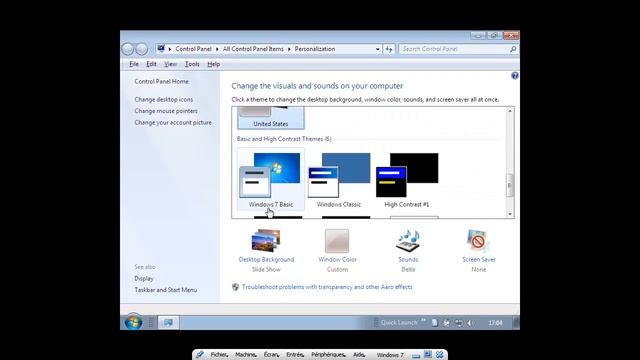Open the Help menu
The width and height of the screenshot is (640, 360).
(x=213, y=64)
